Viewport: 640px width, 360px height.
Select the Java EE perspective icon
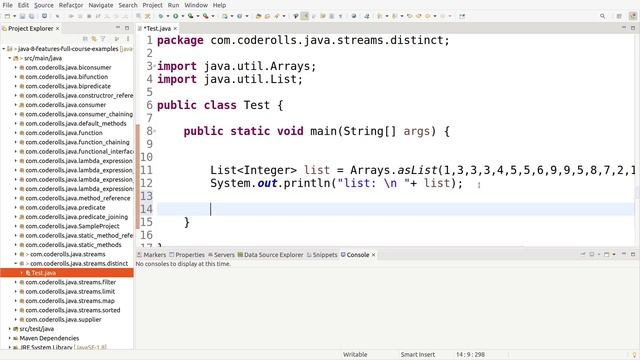633,16
